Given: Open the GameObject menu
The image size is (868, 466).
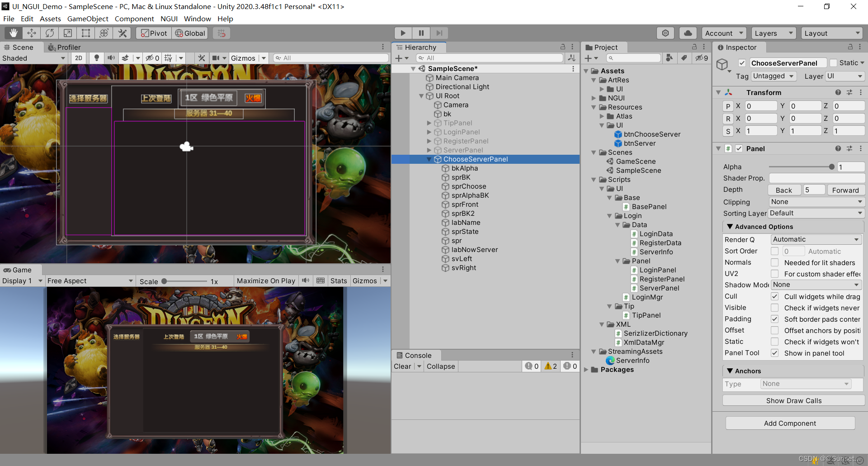Looking at the screenshot, I should (x=88, y=19).
